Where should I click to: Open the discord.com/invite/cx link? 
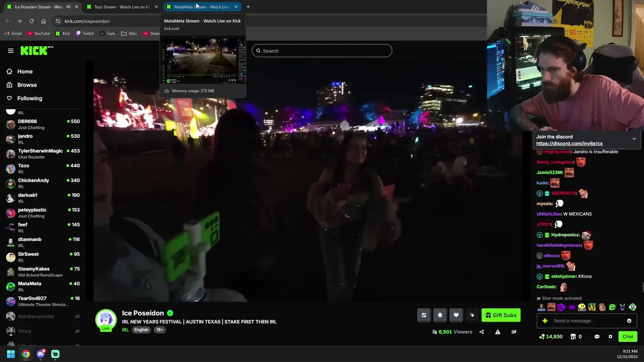tap(570, 144)
